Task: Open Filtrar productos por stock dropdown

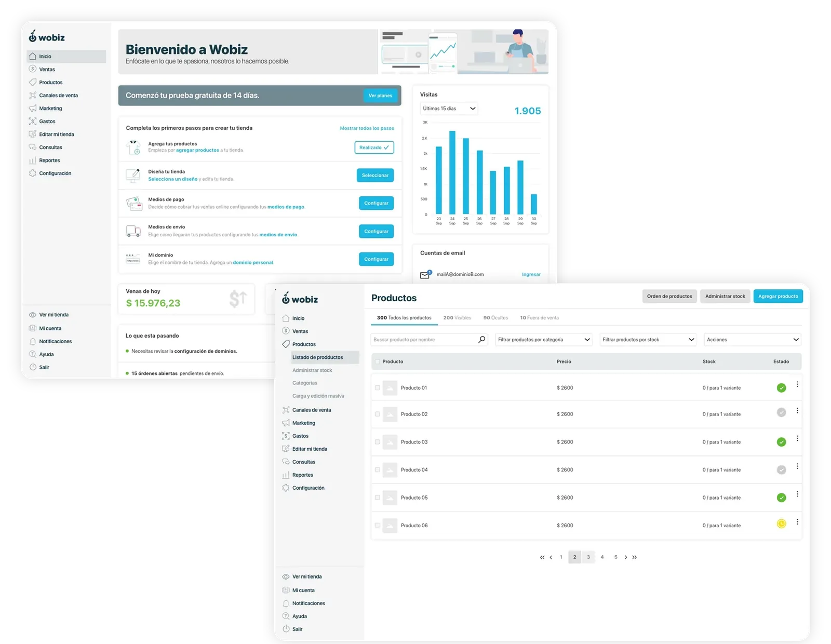Action: coord(648,340)
